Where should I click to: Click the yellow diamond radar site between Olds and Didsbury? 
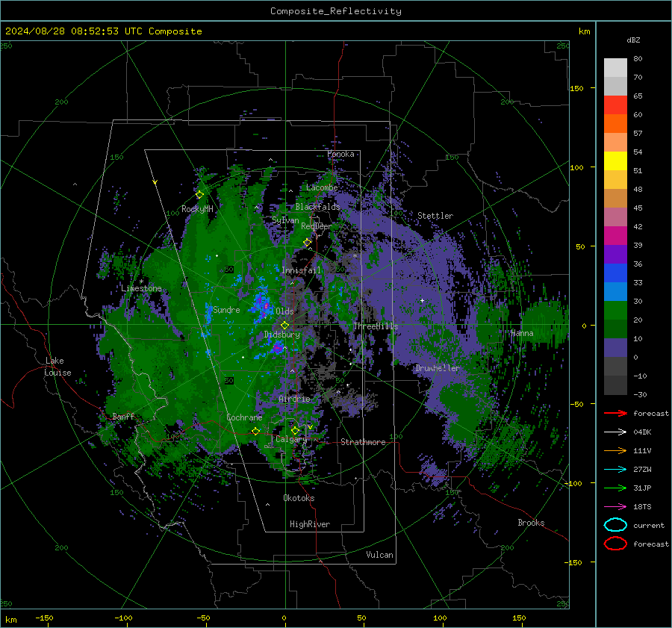tap(284, 326)
